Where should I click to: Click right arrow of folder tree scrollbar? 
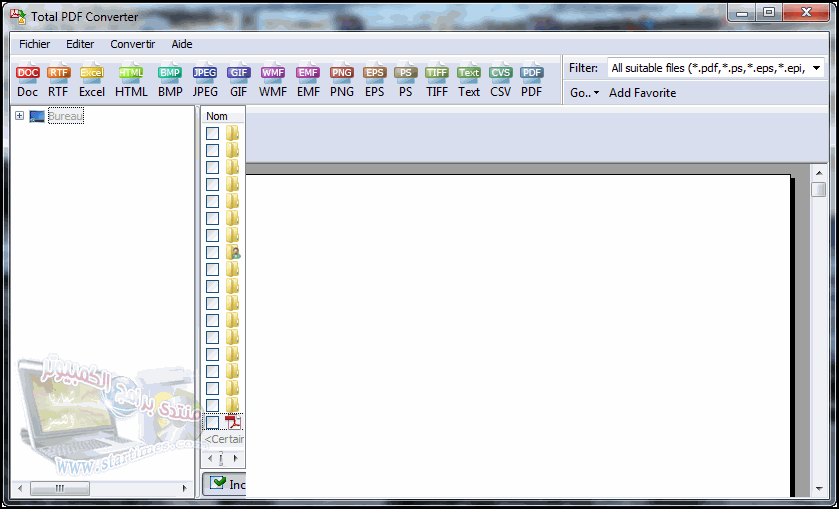tap(185, 488)
